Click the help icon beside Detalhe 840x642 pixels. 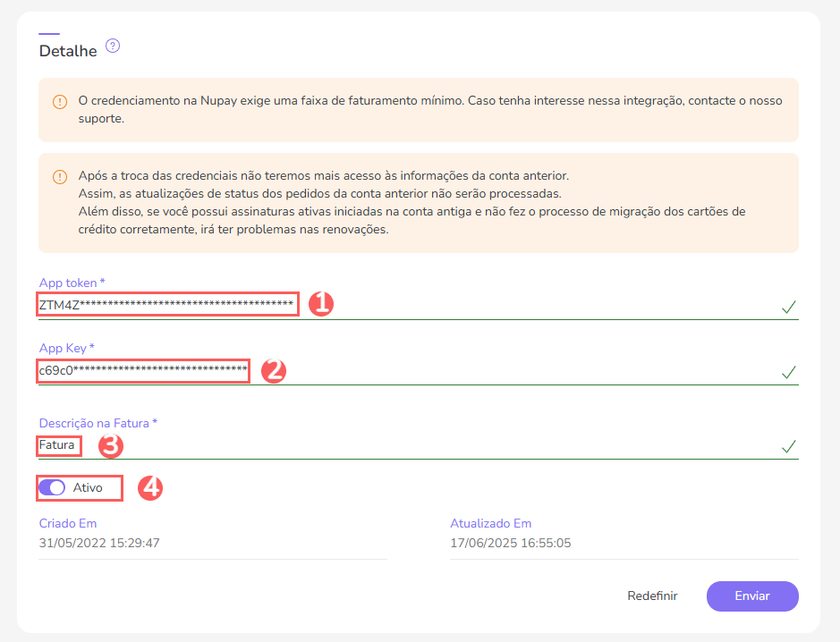tap(113, 46)
